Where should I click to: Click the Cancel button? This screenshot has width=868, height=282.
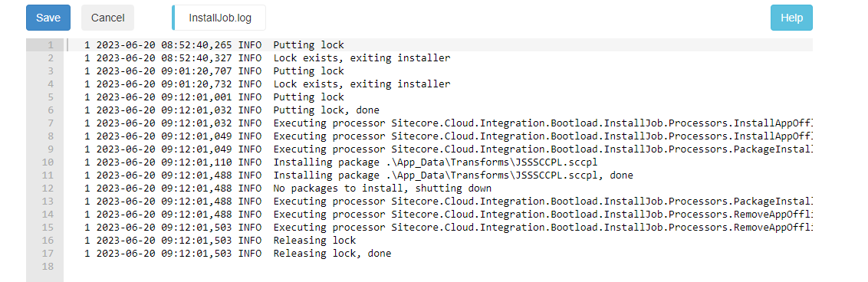click(107, 18)
